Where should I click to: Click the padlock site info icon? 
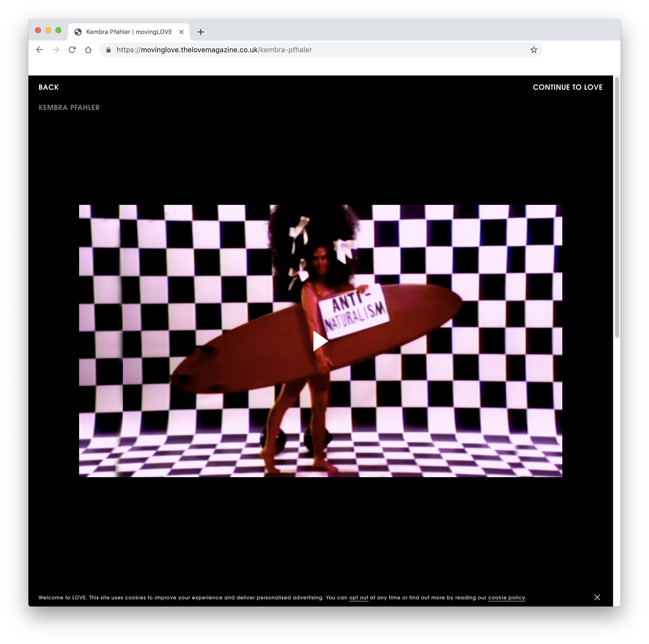coord(109,50)
